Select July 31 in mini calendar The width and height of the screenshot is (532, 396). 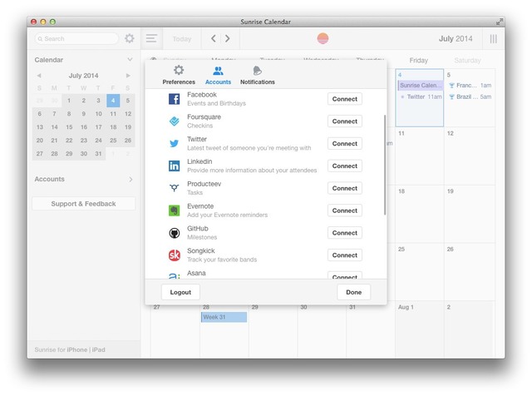[98, 154]
